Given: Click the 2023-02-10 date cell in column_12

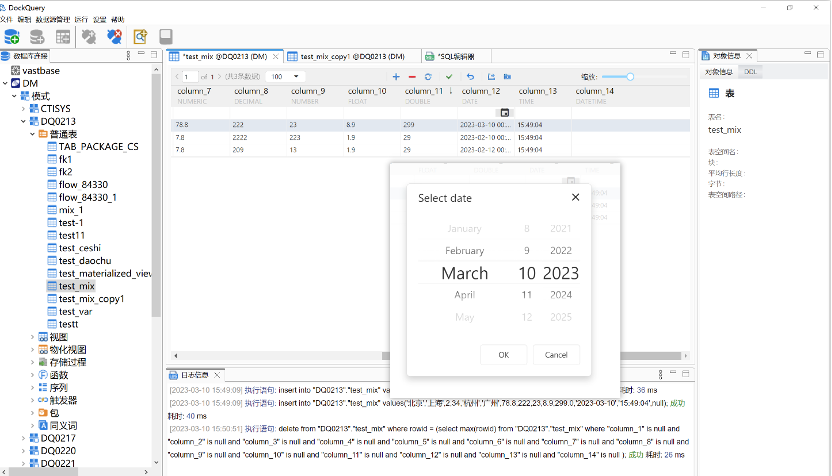Looking at the screenshot, I should 485,137.
